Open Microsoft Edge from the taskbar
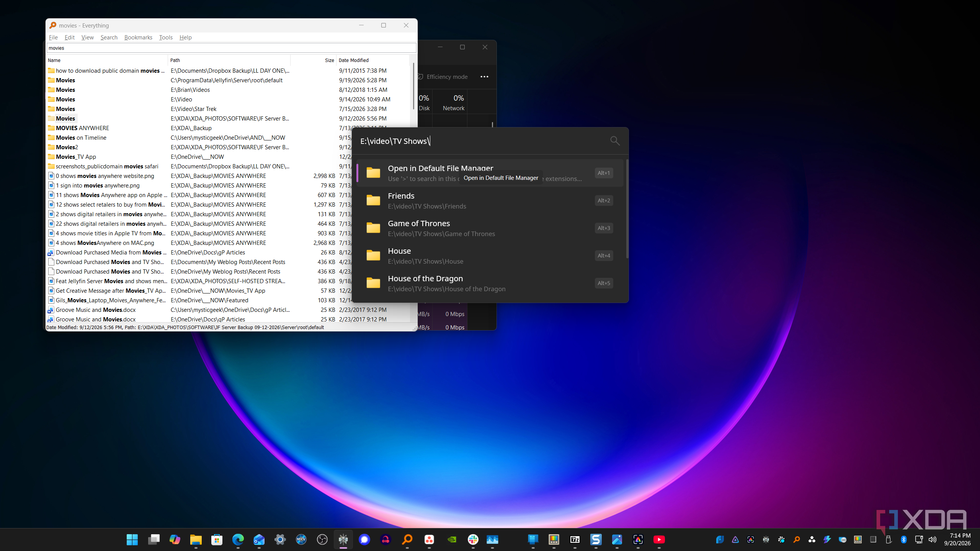980x551 pixels. (x=238, y=540)
